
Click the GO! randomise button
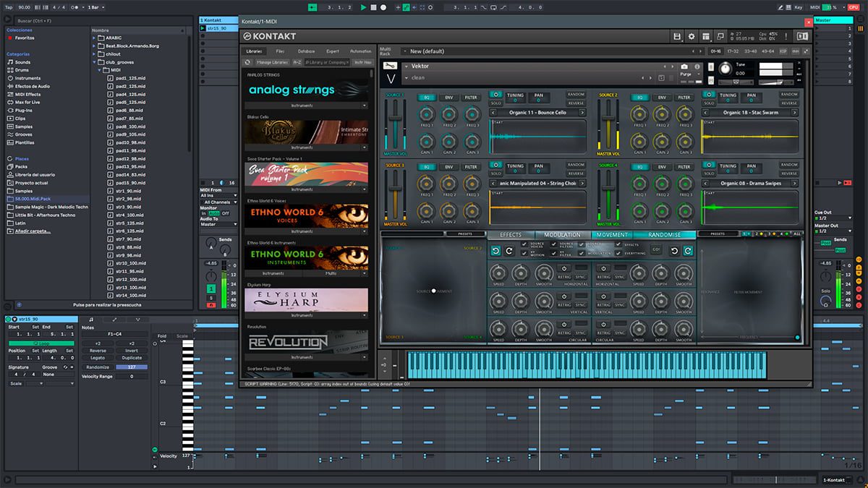point(656,249)
